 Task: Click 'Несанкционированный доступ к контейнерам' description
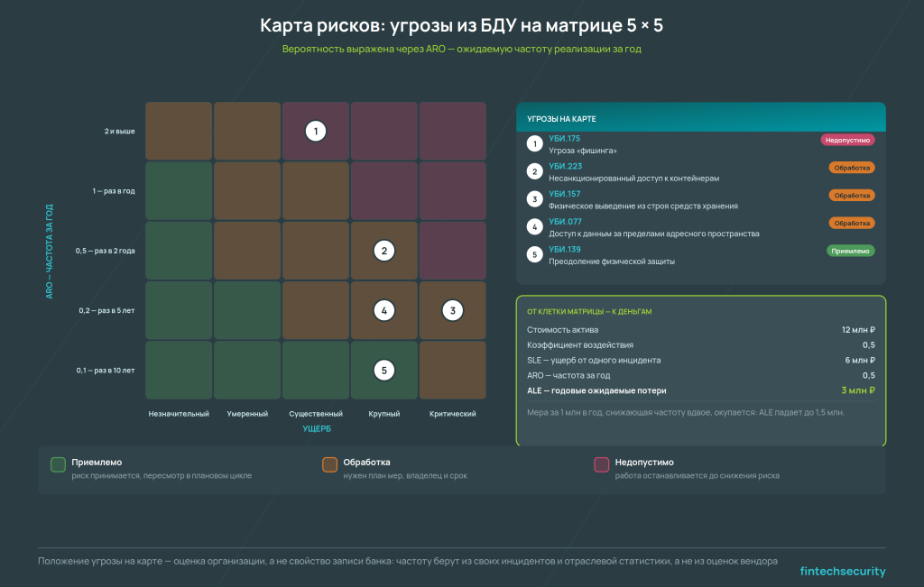(634, 179)
